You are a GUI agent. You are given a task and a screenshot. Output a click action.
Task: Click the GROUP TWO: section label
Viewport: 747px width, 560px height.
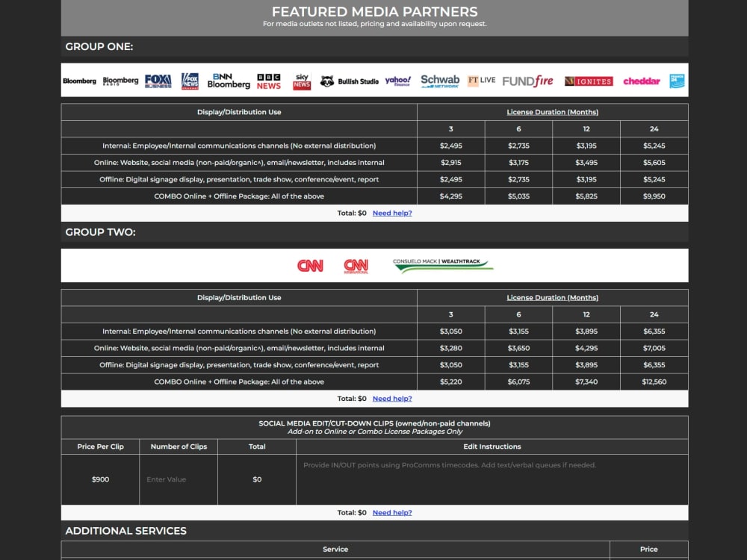pyautogui.click(x=101, y=232)
